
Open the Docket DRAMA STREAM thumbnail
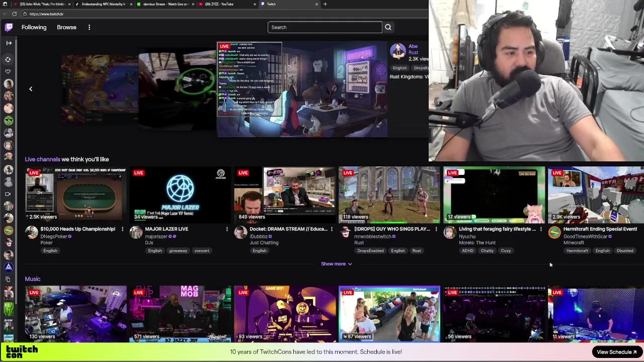tap(285, 195)
